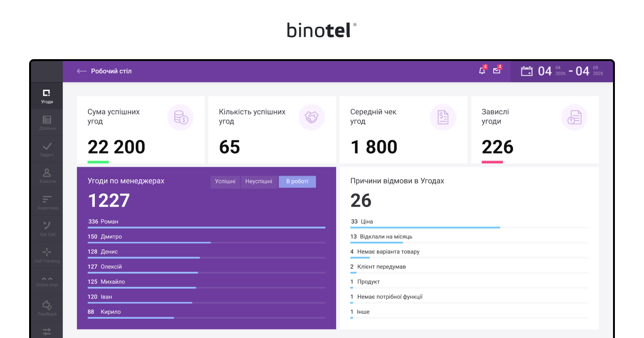Select manager row Михайло
Image resolution: width=644 pixels, height=338 pixels.
click(207, 284)
